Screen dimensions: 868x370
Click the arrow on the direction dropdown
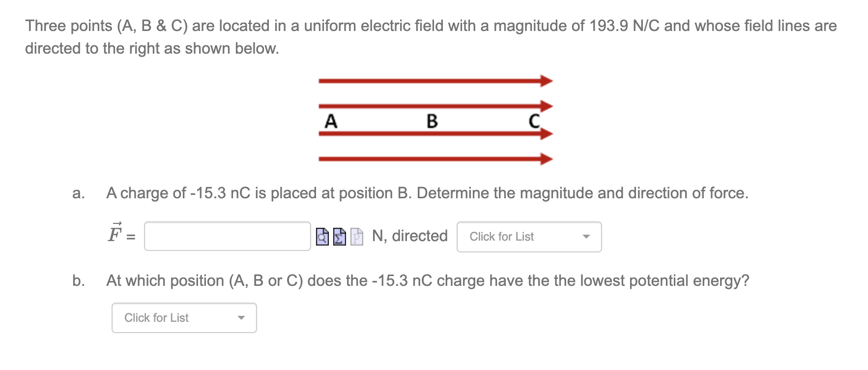pyautogui.click(x=586, y=237)
